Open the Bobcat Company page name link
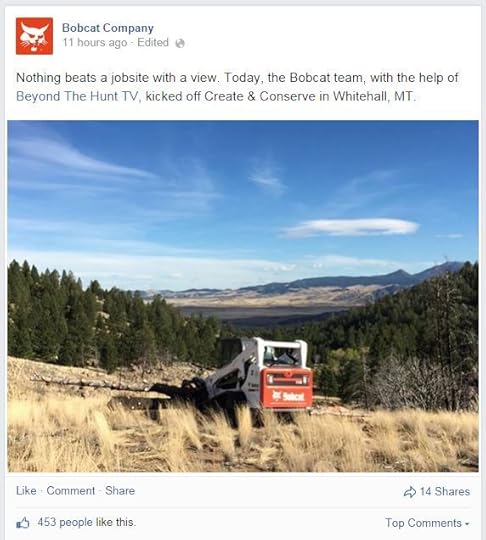Image resolution: width=486 pixels, height=540 pixels. [x=108, y=28]
